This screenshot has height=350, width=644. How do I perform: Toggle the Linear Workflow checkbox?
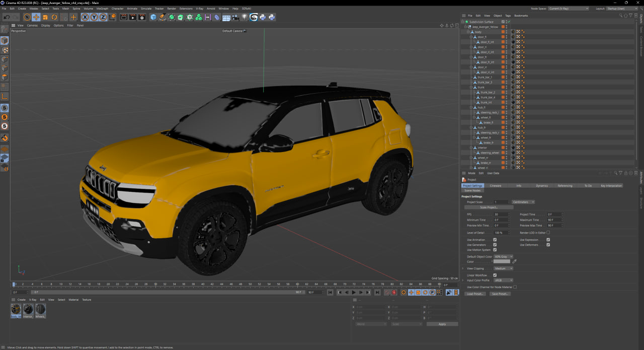click(495, 275)
